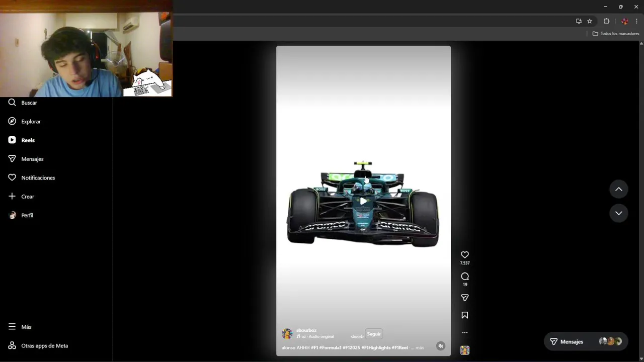Open Perfil from the sidebar
Image resolution: width=644 pixels, height=362 pixels.
point(21,215)
